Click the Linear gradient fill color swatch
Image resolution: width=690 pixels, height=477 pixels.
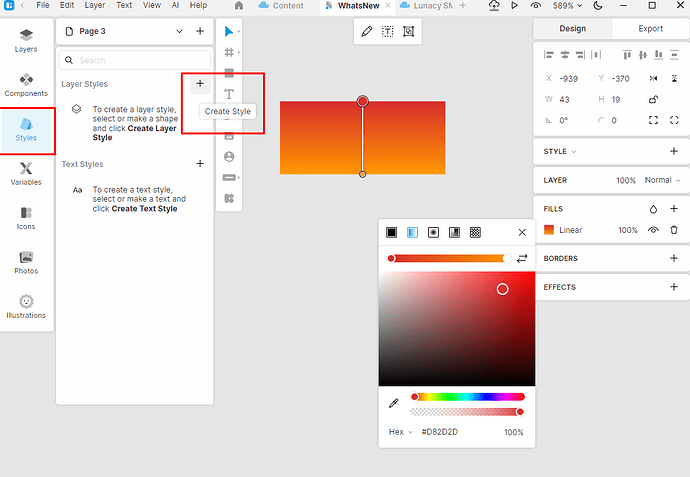click(548, 230)
